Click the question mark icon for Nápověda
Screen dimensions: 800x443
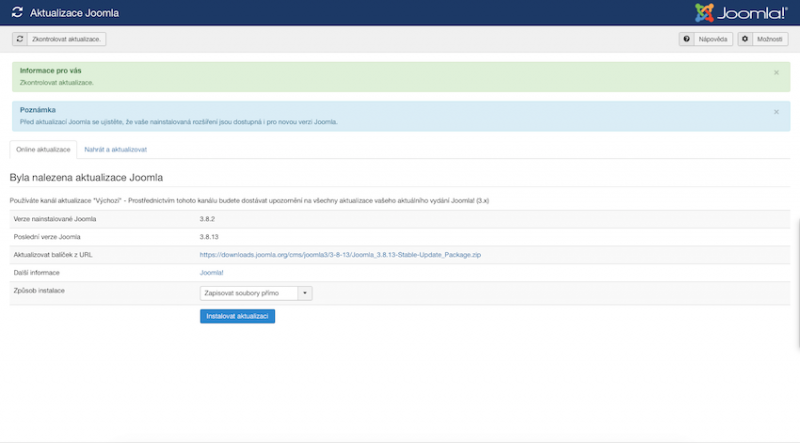[686, 39]
